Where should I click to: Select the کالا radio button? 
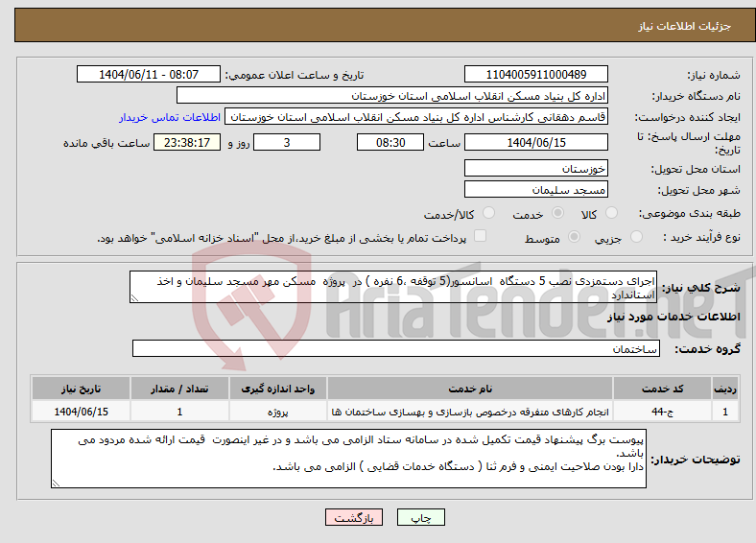(x=611, y=213)
